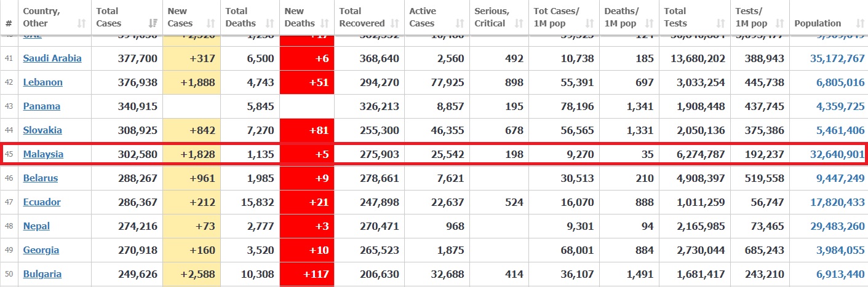The width and height of the screenshot is (868, 287).
Task: Click the Deaths/1M pop sort arrows
Action: tap(650, 24)
